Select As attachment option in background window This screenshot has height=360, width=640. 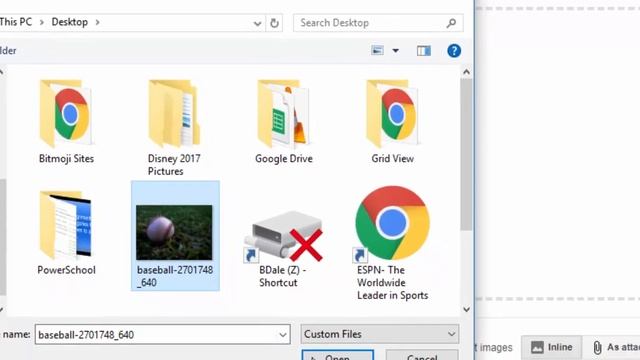click(x=616, y=347)
